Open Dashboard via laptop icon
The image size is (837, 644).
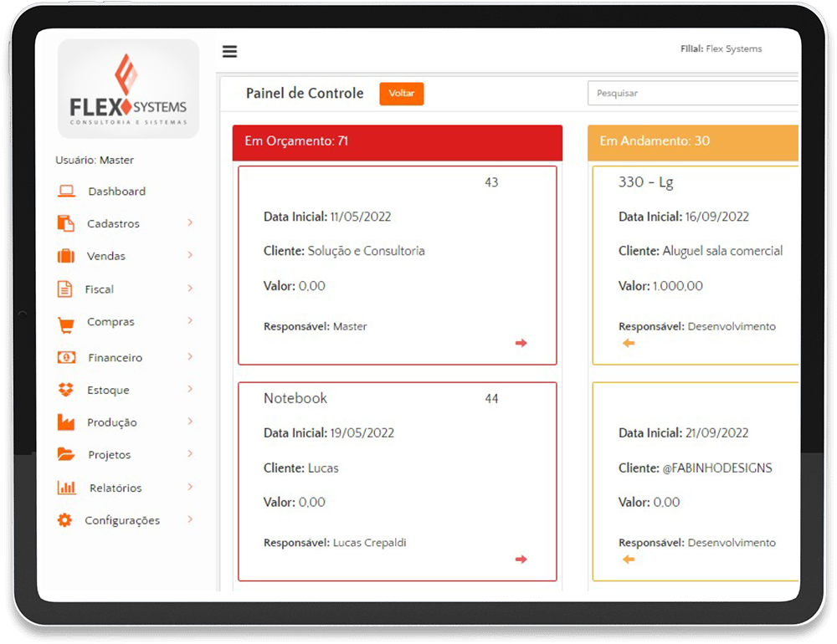(x=66, y=192)
